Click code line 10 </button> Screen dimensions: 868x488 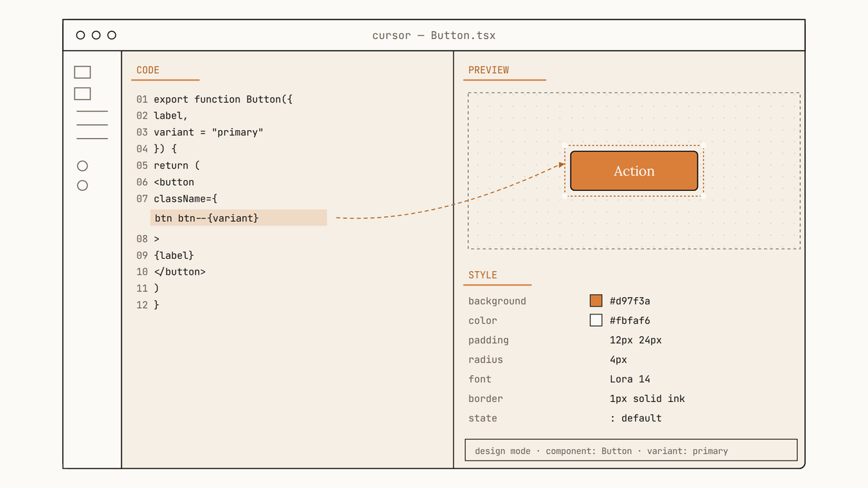pos(171,272)
